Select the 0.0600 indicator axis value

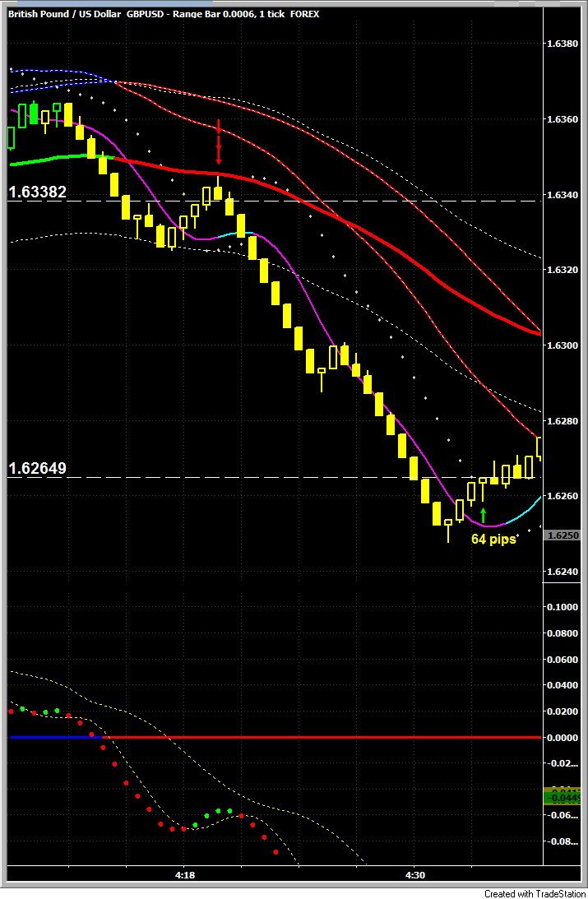563,660
